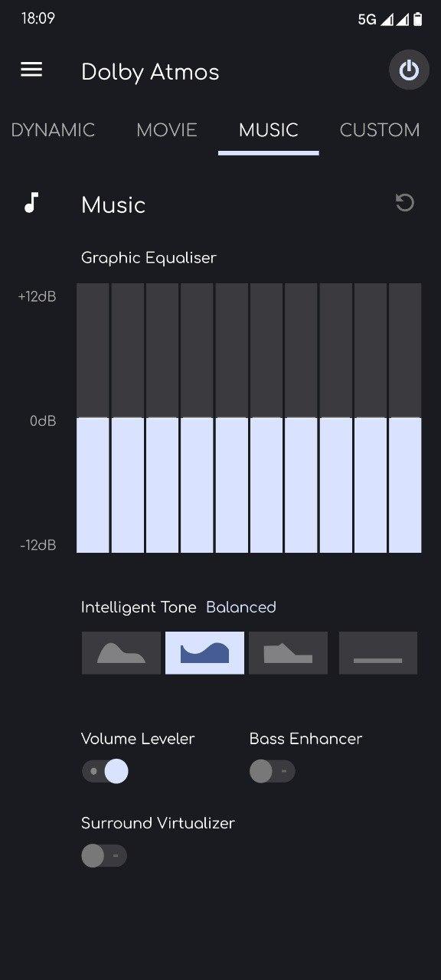The width and height of the screenshot is (441, 980).
Task: Select the MUSIC tab
Action: click(269, 130)
